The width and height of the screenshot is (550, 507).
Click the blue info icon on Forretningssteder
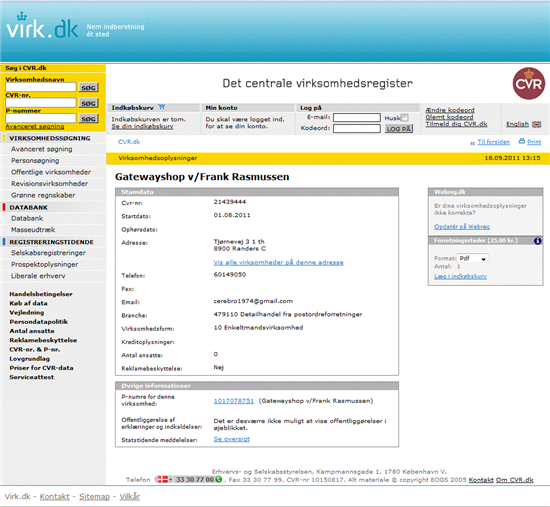pyautogui.click(x=537, y=241)
